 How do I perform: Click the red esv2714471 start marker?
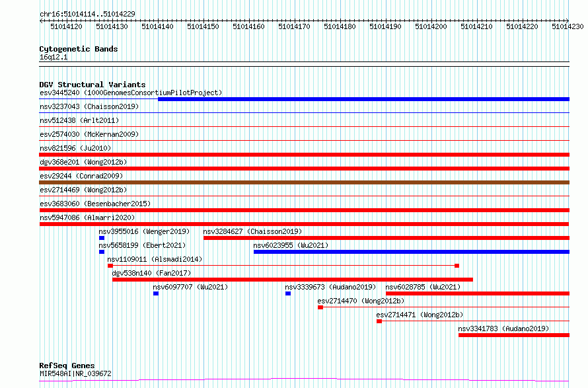(x=379, y=321)
